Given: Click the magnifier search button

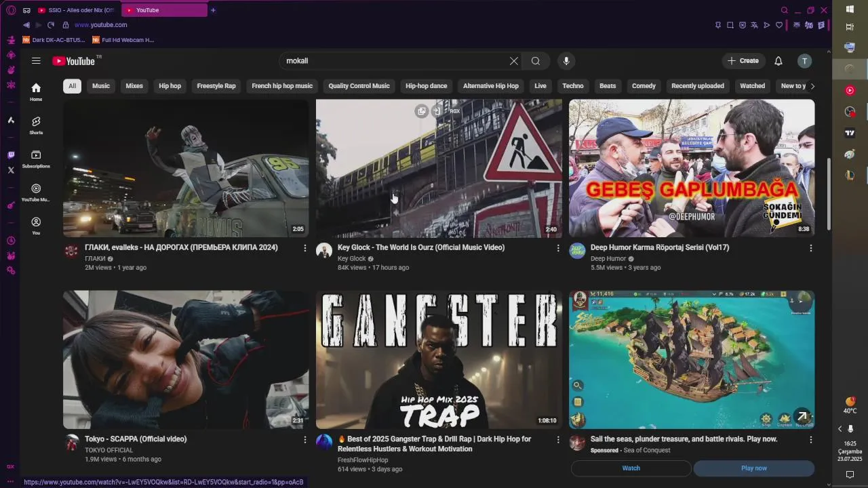Looking at the screenshot, I should pos(536,61).
